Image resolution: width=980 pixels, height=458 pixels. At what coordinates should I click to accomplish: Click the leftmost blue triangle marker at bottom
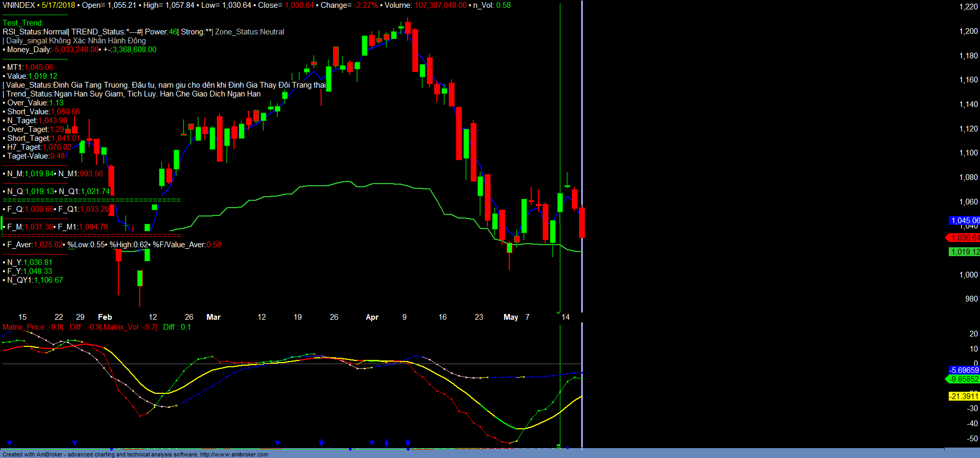(x=9, y=443)
